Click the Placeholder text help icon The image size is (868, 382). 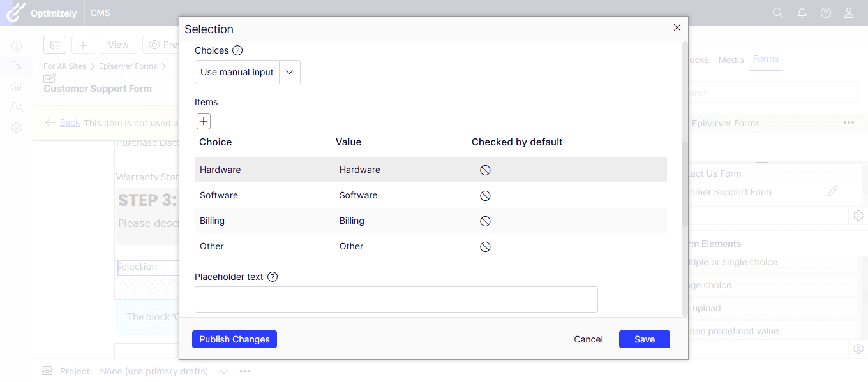(273, 277)
